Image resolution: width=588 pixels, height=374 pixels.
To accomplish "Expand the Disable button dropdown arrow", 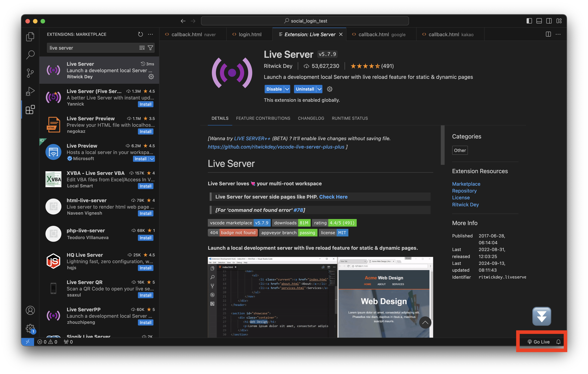I will point(287,89).
